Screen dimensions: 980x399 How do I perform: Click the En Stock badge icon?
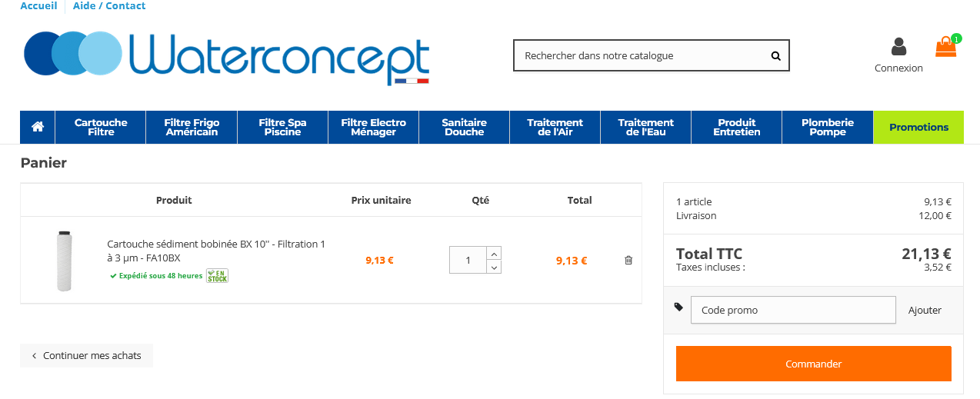tap(217, 275)
